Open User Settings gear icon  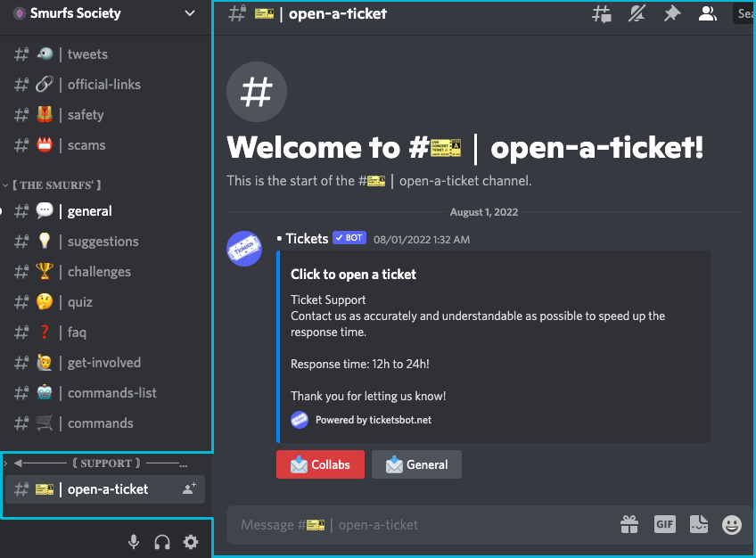coord(191,541)
